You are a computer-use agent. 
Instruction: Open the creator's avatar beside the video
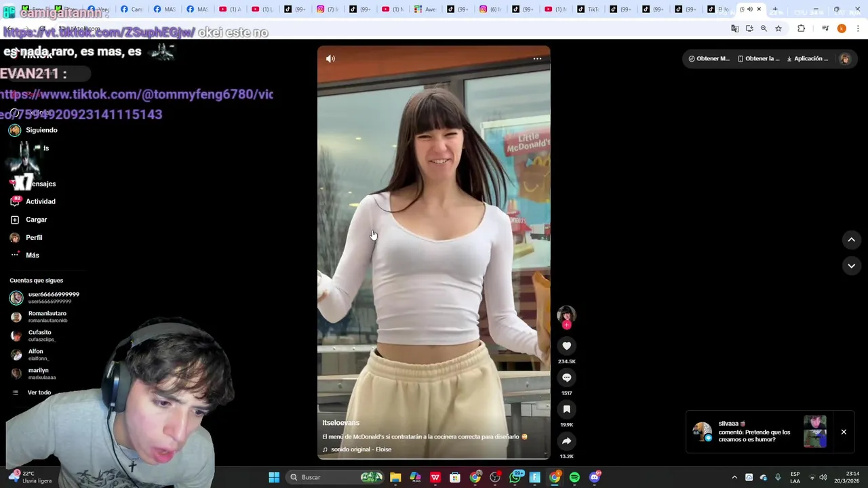[566, 314]
